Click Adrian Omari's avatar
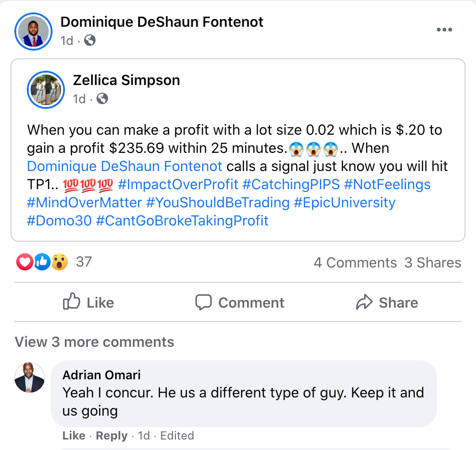 point(30,377)
